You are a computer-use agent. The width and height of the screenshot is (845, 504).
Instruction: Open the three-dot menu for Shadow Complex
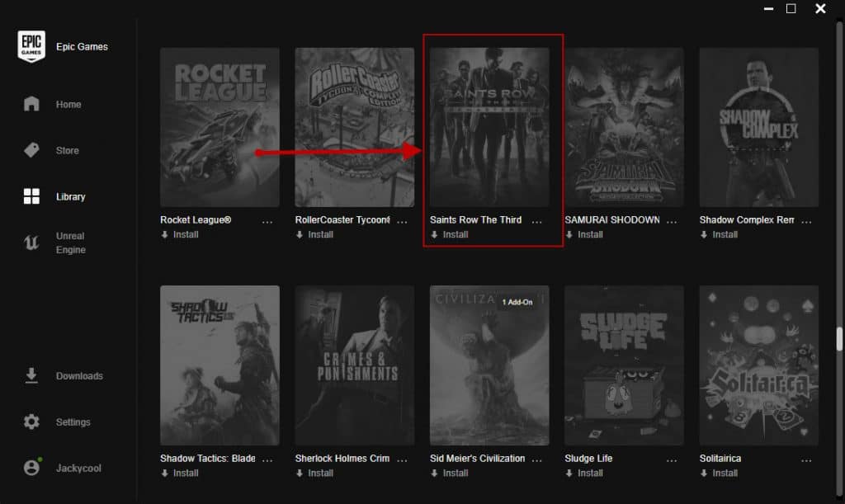(x=806, y=221)
